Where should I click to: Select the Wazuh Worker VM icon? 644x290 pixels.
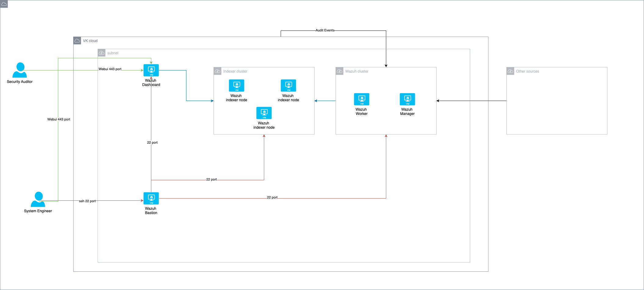click(x=362, y=99)
